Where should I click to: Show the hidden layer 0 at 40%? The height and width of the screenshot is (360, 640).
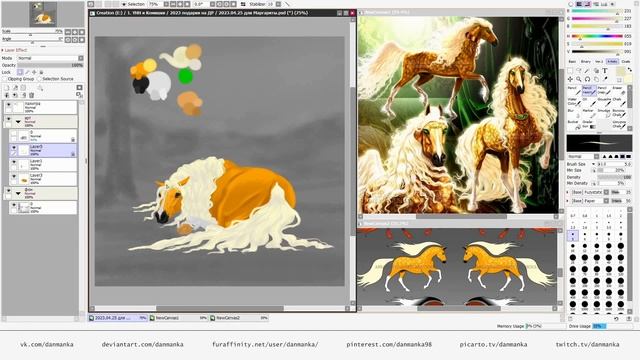point(14,133)
